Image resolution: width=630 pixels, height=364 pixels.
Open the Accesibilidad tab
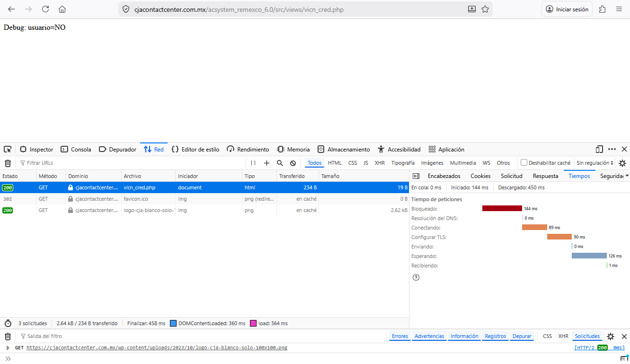pos(399,149)
